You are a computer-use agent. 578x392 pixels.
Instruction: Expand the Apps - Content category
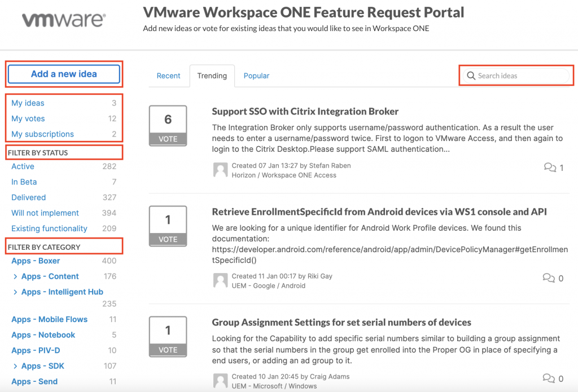[x=15, y=276]
